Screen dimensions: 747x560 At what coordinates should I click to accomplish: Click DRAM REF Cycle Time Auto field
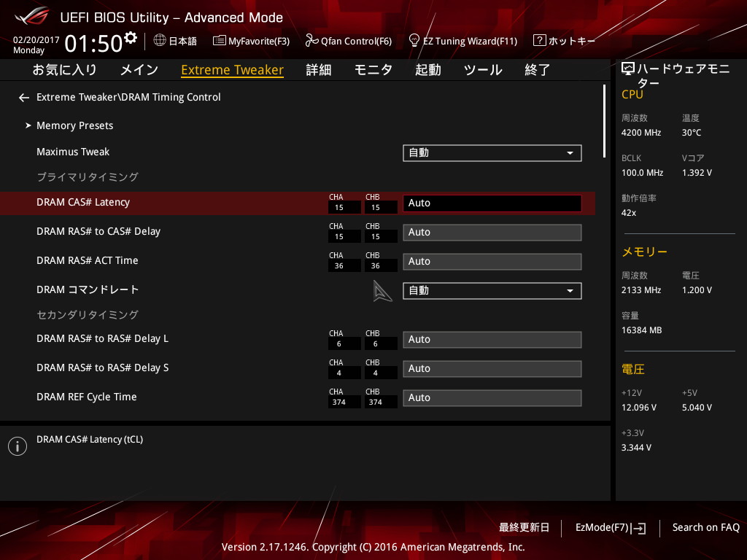[492, 397]
